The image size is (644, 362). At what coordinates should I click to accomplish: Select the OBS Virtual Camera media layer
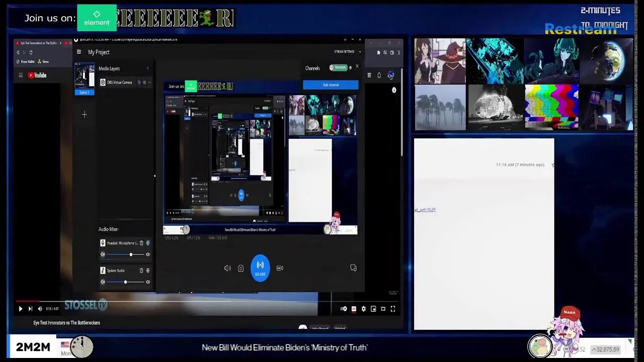click(x=125, y=82)
